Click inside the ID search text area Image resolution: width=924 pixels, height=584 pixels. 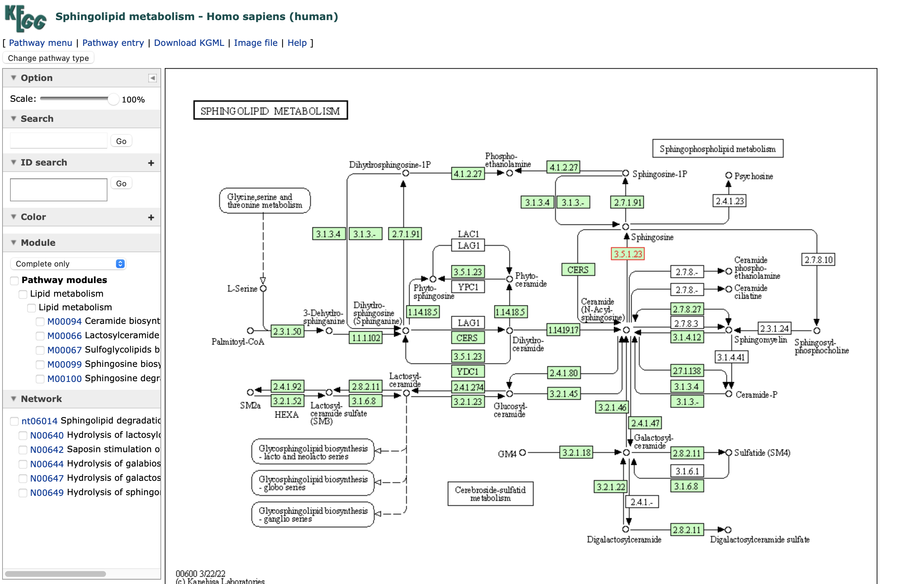(x=59, y=190)
